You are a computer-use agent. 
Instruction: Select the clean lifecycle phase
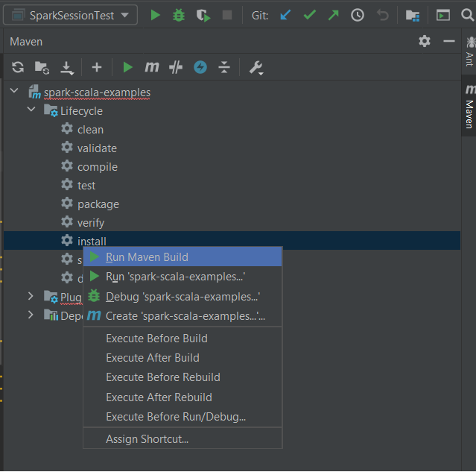click(x=90, y=130)
